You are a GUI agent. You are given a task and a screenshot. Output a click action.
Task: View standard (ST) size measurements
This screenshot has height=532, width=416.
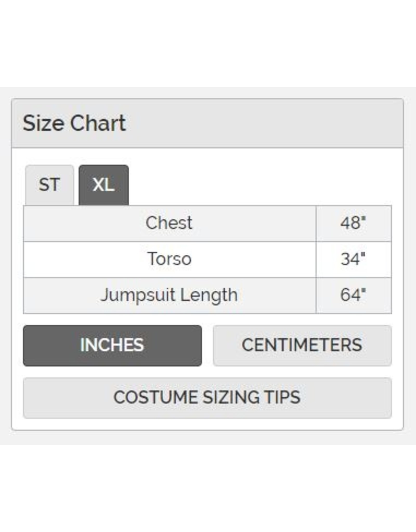coord(50,185)
